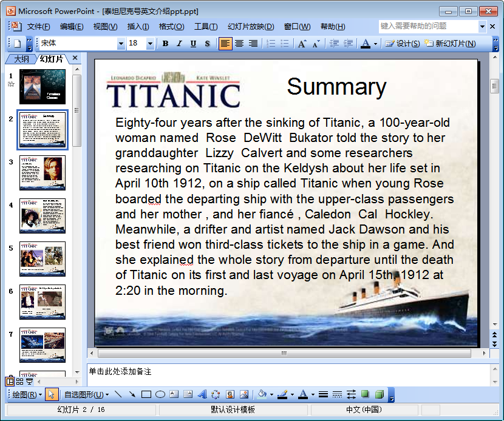Apply fill color paint bucket
Screen dimensions: 504x421
(262, 394)
